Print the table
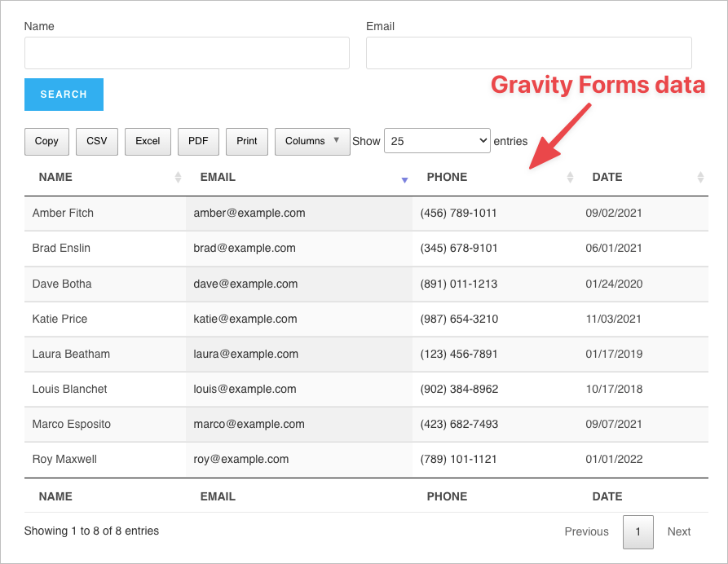728x564 pixels. (246, 141)
